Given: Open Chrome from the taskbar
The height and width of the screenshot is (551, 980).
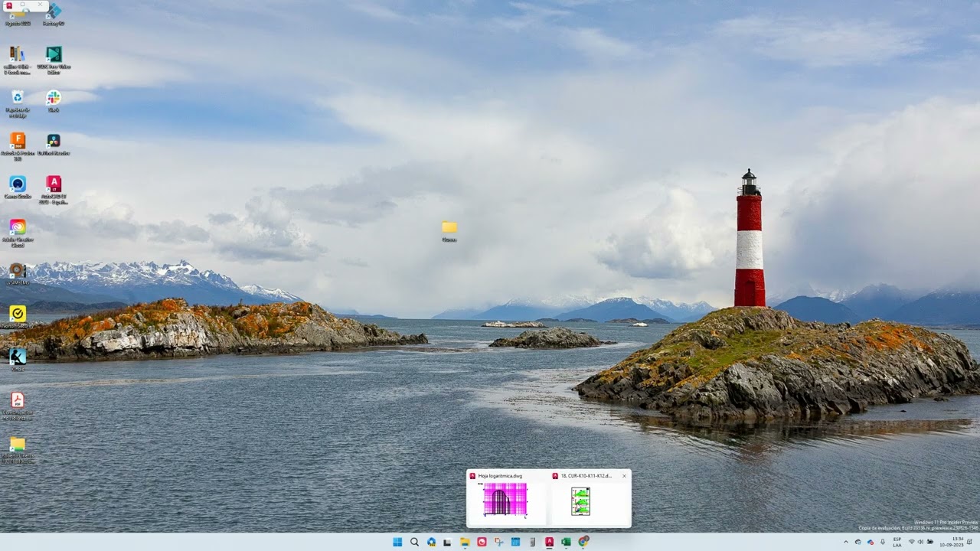Looking at the screenshot, I should pos(583,542).
